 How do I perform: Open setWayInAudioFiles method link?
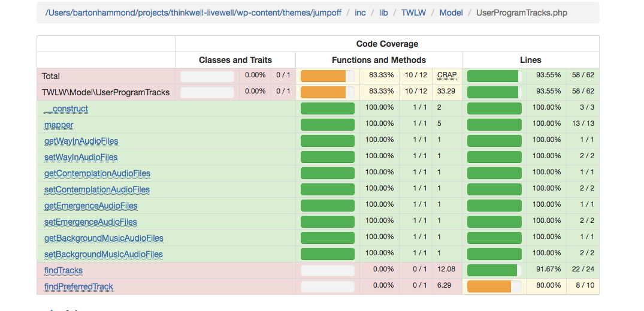[81, 157]
